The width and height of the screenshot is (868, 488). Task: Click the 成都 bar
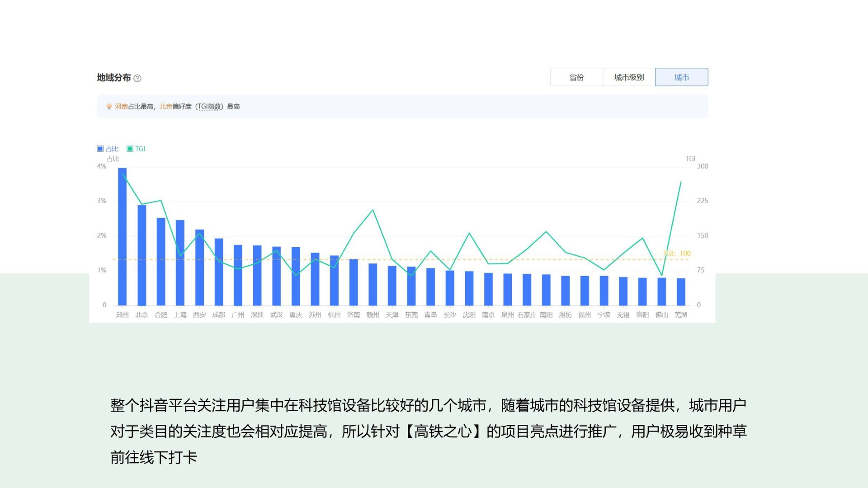(219, 272)
